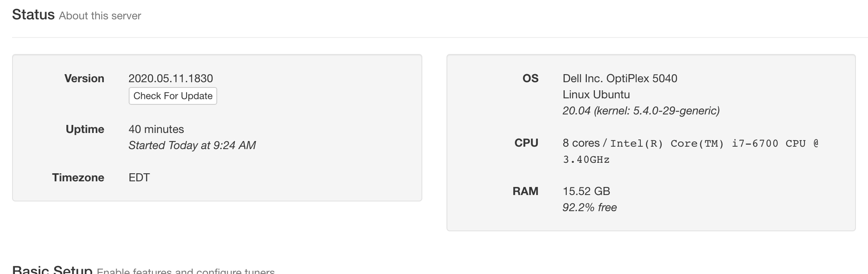Viewport: 868px width, 274px height.
Task: Click the EDT timezone value
Action: pyautogui.click(x=139, y=177)
